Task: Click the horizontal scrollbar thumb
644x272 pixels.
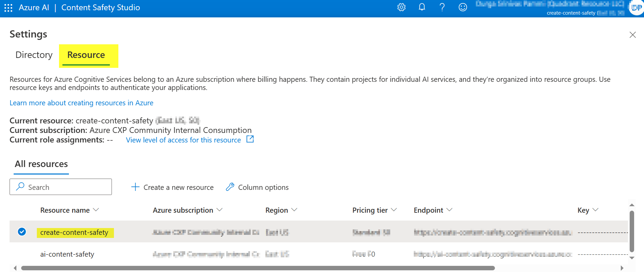Action: click(258, 268)
